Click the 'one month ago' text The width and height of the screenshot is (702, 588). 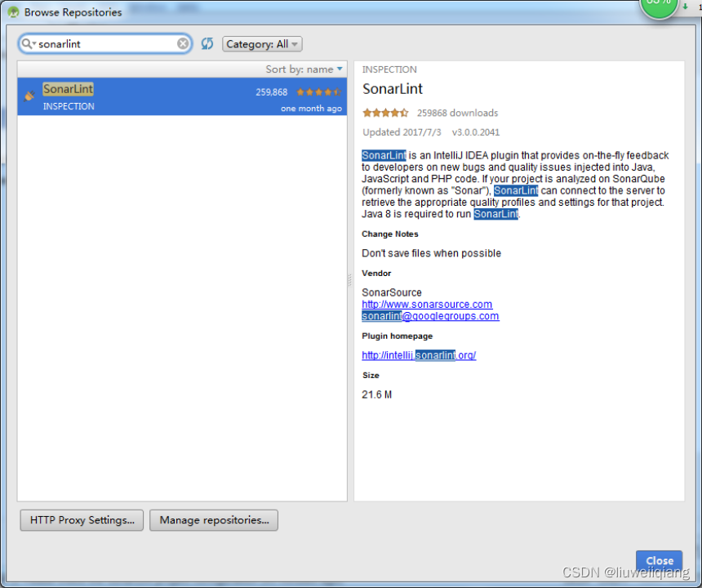311,109
